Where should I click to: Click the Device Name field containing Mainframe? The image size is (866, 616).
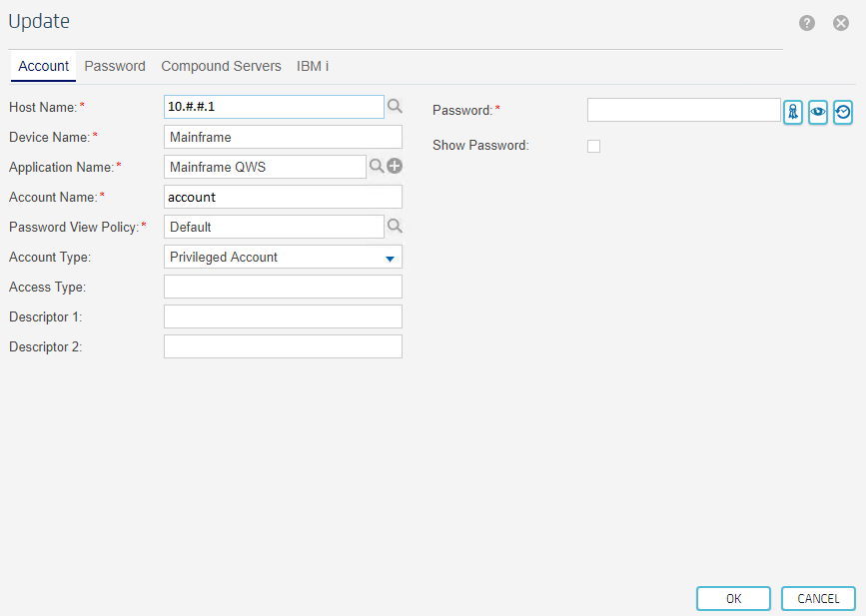[283, 137]
